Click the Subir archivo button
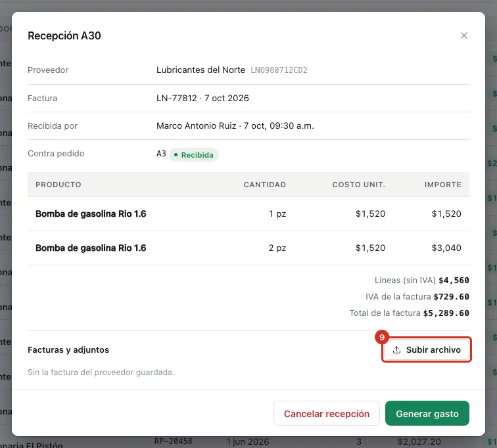 point(426,349)
